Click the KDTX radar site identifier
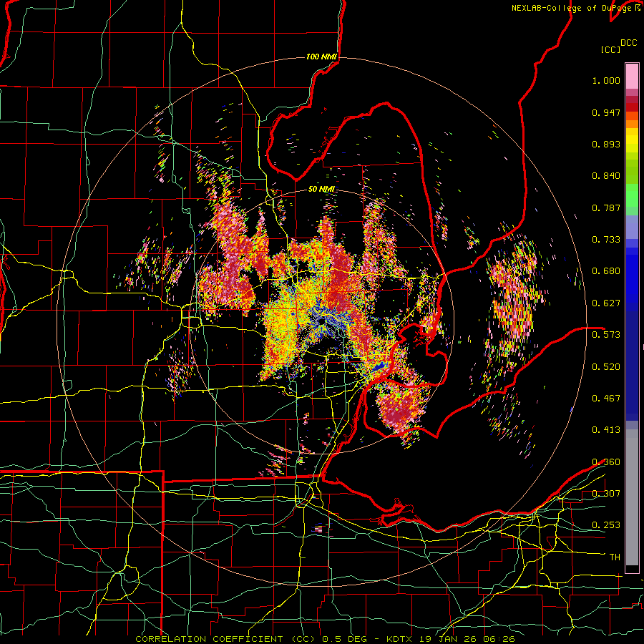This screenshot has height=644, width=644. click(x=401, y=639)
